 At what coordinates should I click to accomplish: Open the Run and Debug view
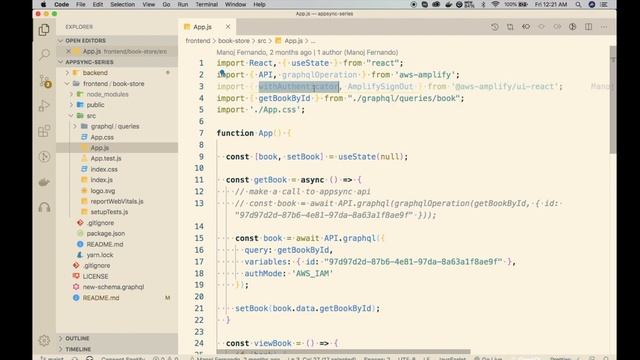tap(44, 106)
